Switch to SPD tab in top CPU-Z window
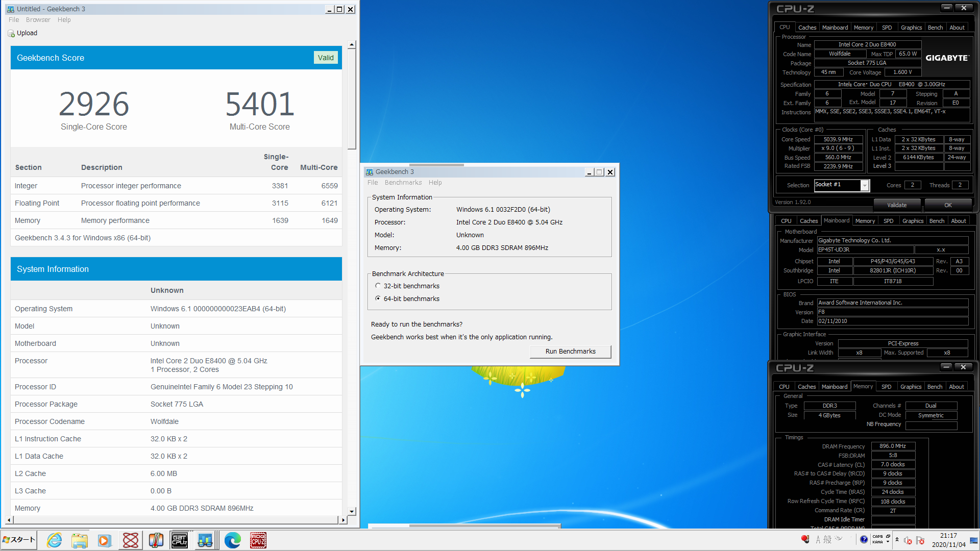Viewport: 980px width, 551px height. click(x=887, y=28)
